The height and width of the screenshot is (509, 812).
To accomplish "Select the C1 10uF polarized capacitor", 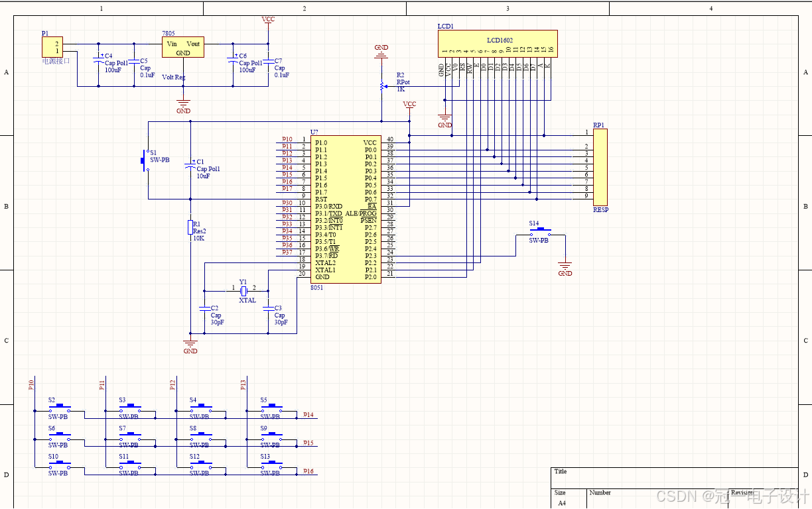I will coord(190,164).
